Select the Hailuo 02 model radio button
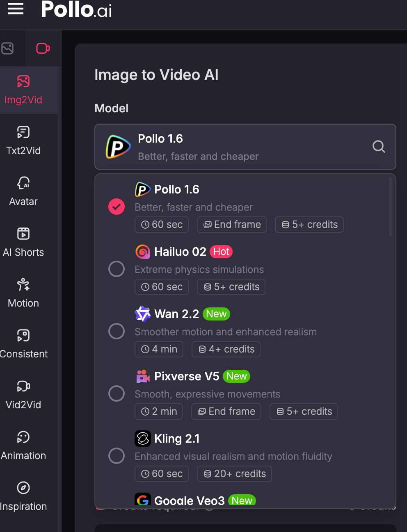407x532 pixels. pyautogui.click(x=117, y=269)
